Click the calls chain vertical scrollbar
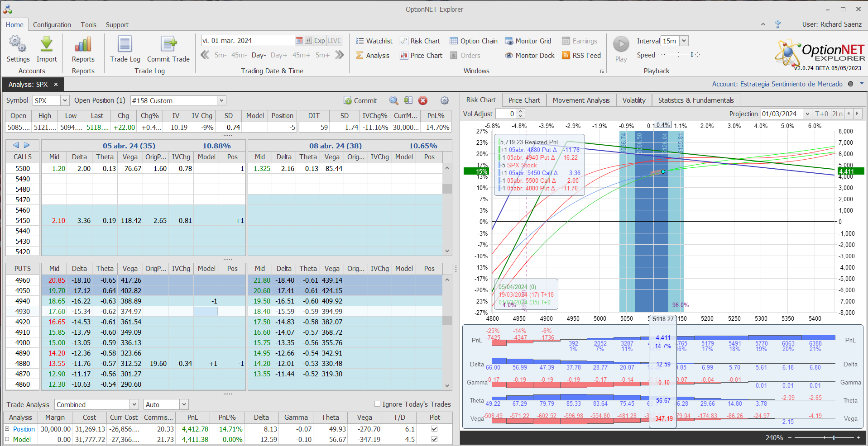 [447, 209]
